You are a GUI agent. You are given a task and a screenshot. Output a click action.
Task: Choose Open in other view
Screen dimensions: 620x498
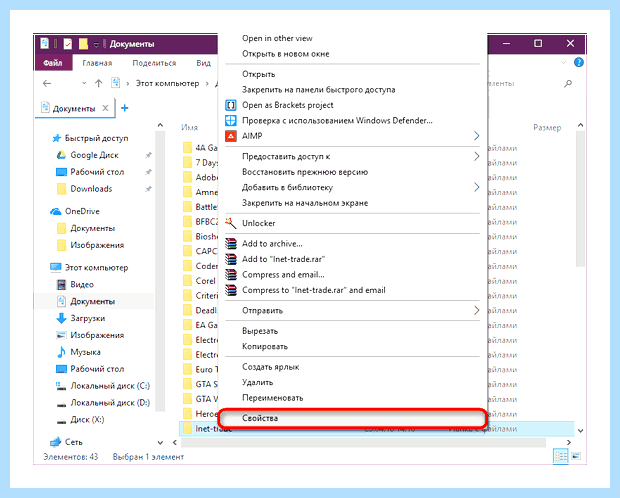tap(277, 38)
